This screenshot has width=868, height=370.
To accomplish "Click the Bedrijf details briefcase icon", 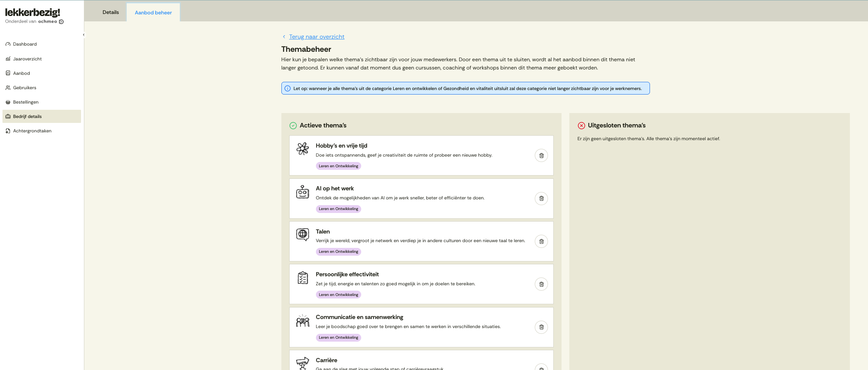I will 8,116.
